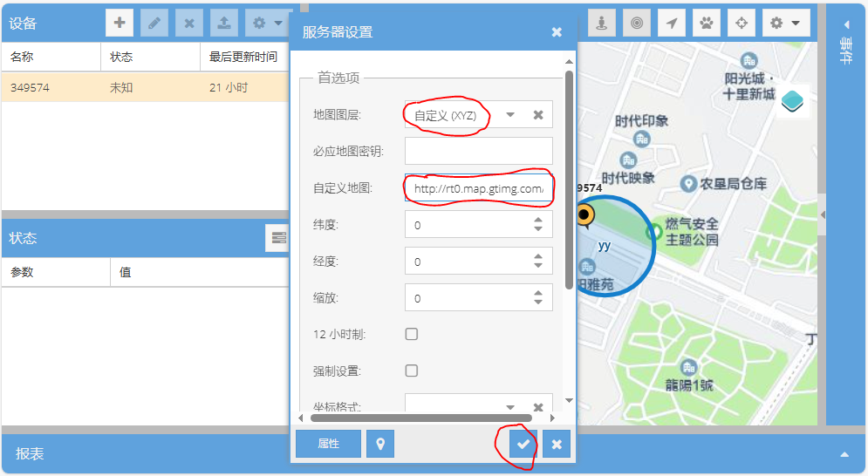Click the longitude value field
Screen dimensions: 868x476
point(468,262)
